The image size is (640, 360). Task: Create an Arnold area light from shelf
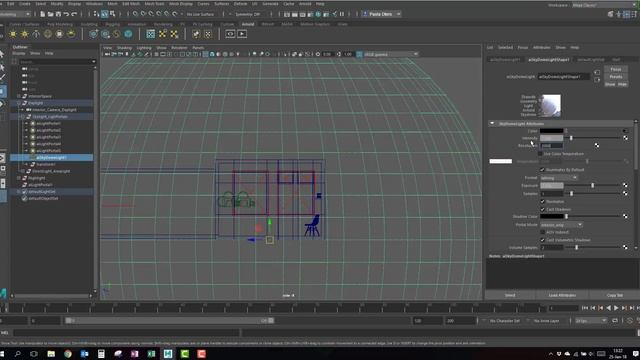13,34
